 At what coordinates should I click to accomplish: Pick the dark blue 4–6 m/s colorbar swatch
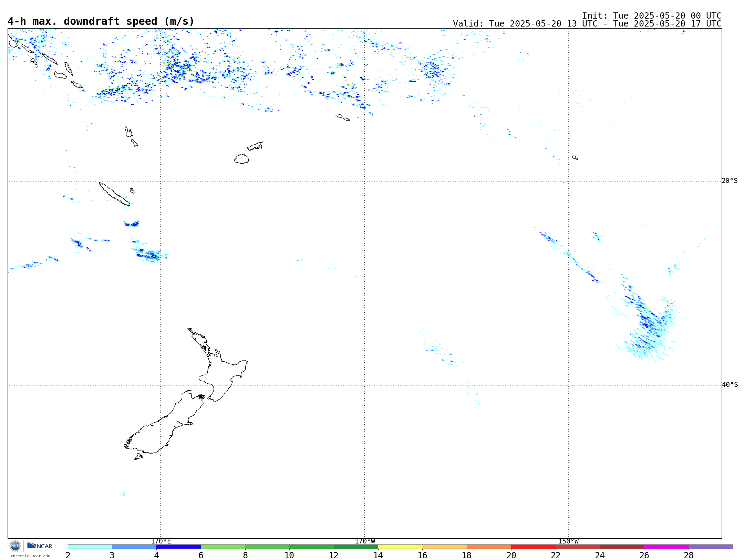point(178,547)
